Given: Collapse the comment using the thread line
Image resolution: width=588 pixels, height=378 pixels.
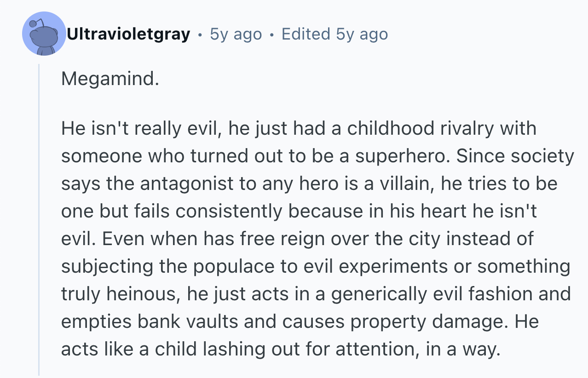Looking at the screenshot, I should [40, 221].
